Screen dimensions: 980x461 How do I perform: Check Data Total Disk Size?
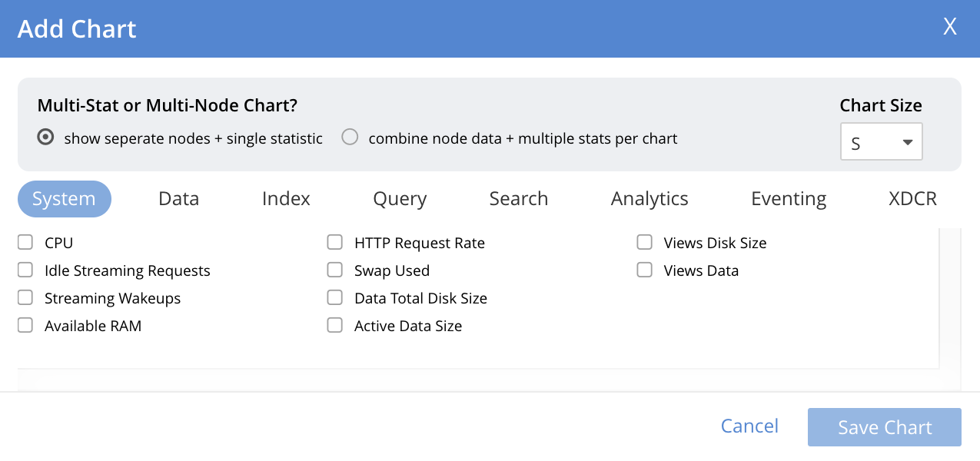click(334, 297)
